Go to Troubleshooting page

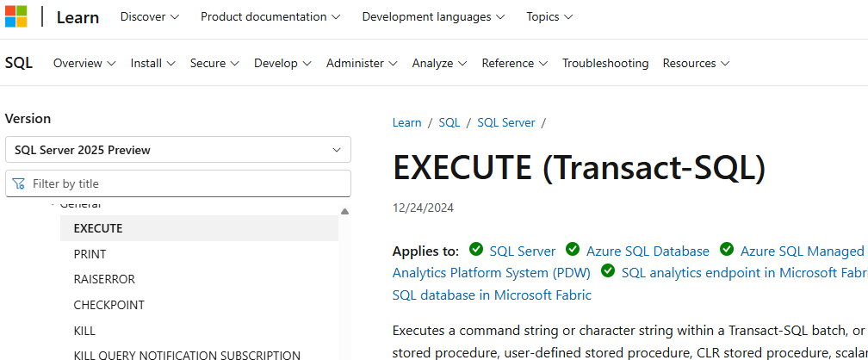point(605,63)
